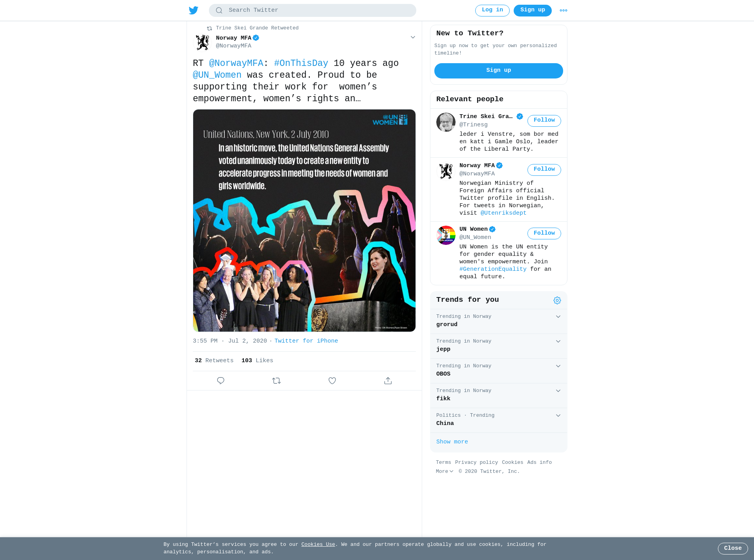The width and height of the screenshot is (754, 560).
Task: Open the China politics trend
Action: click(499, 420)
